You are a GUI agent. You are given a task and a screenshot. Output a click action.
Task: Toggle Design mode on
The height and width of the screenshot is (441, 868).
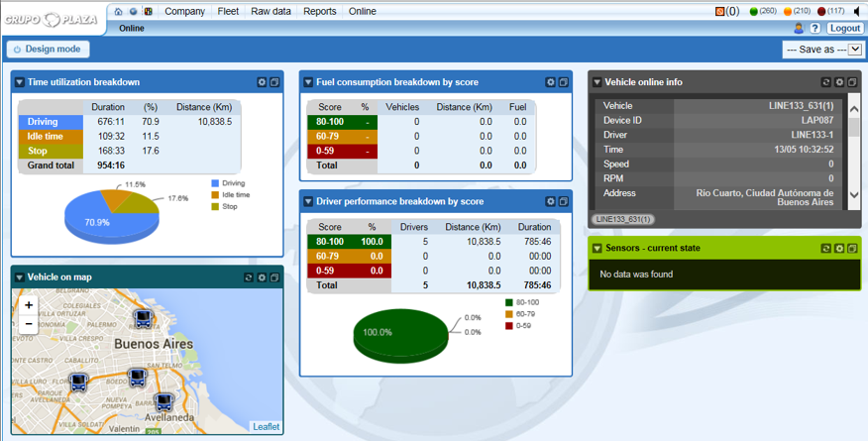(x=49, y=49)
